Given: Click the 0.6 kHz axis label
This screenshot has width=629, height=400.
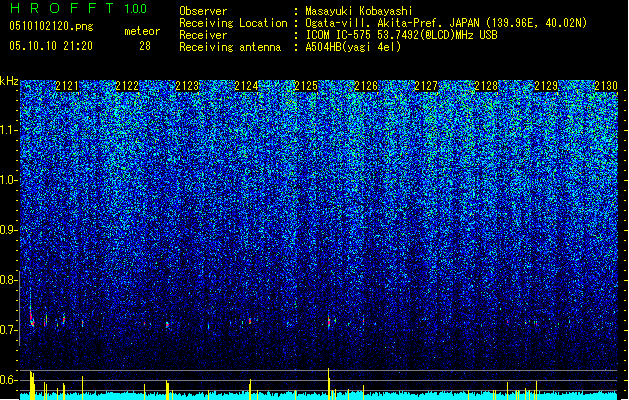Looking at the screenshot, I should 9,380.
